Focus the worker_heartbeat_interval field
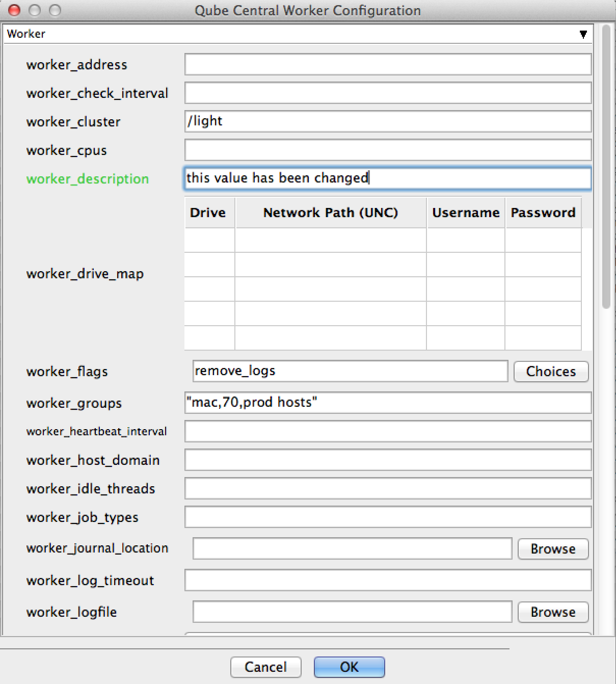This screenshot has height=684, width=616. 387,432
